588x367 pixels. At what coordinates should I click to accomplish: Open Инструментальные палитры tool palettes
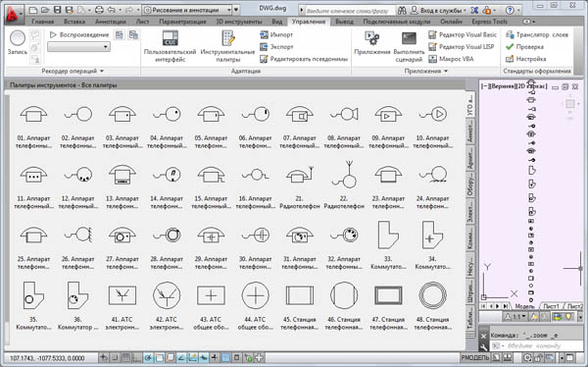[x=227, y=46]
